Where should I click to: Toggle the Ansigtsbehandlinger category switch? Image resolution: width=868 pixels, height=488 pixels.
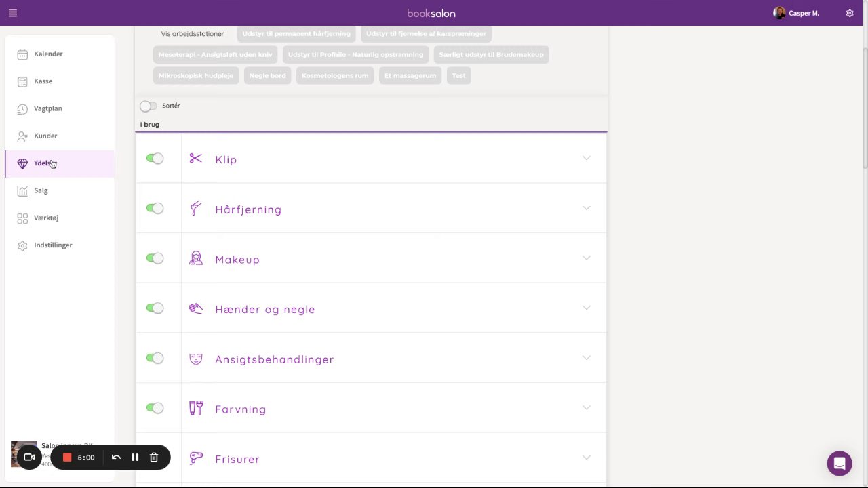pos(155,358)
